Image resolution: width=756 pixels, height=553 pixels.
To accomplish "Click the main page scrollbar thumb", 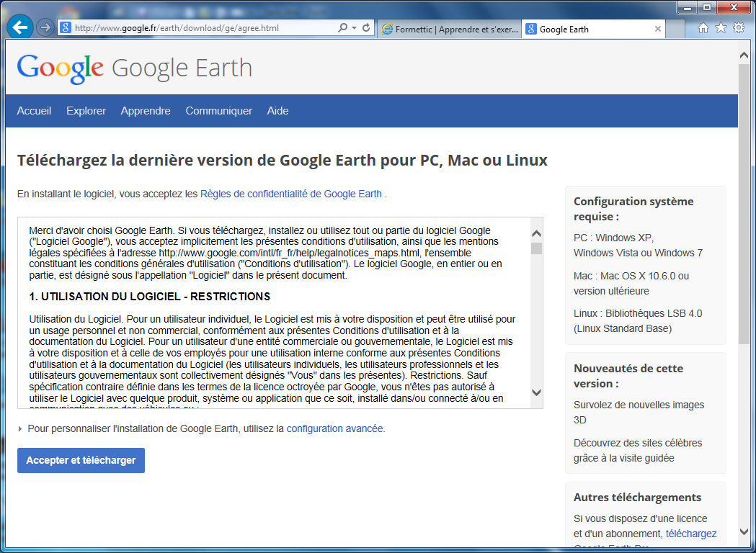I will click(x=744, y=203).
